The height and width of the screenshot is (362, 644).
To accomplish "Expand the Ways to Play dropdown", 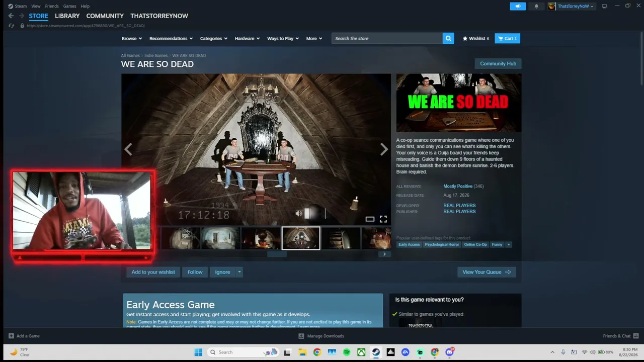I will (283, 38).
